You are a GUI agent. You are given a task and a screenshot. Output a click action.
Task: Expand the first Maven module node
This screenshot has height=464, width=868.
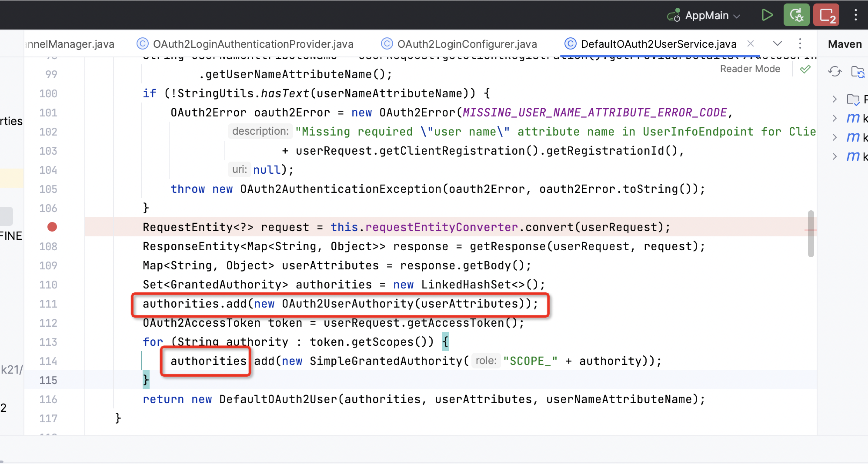coord(834,117)
